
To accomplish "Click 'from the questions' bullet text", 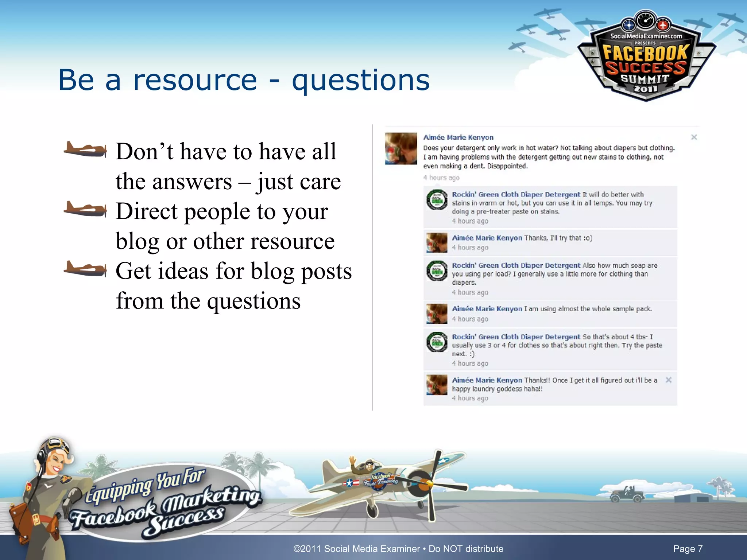I will coord(208,301).
